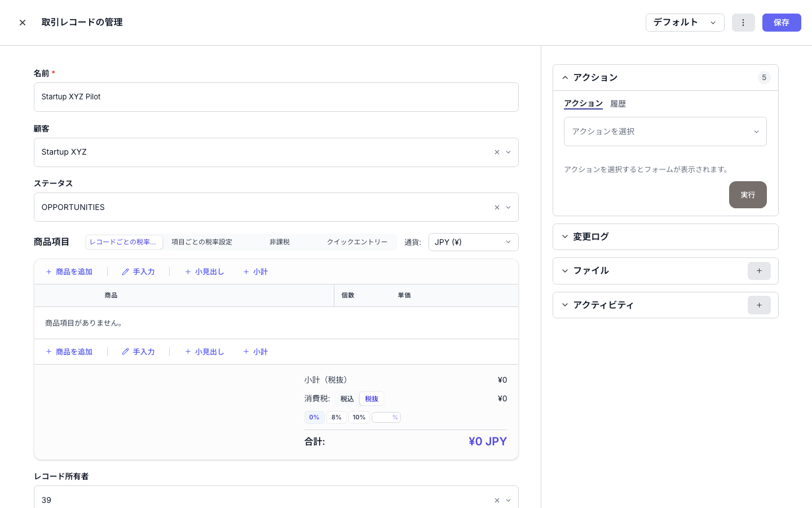Expand the 変更ログ section

pyautogui.click(x=590, y=237)
